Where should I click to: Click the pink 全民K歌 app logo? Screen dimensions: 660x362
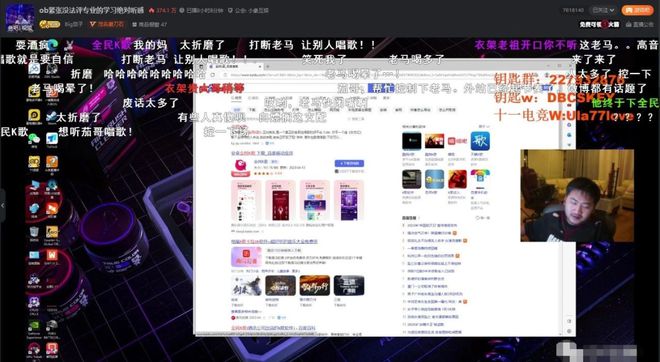[241, 168]
